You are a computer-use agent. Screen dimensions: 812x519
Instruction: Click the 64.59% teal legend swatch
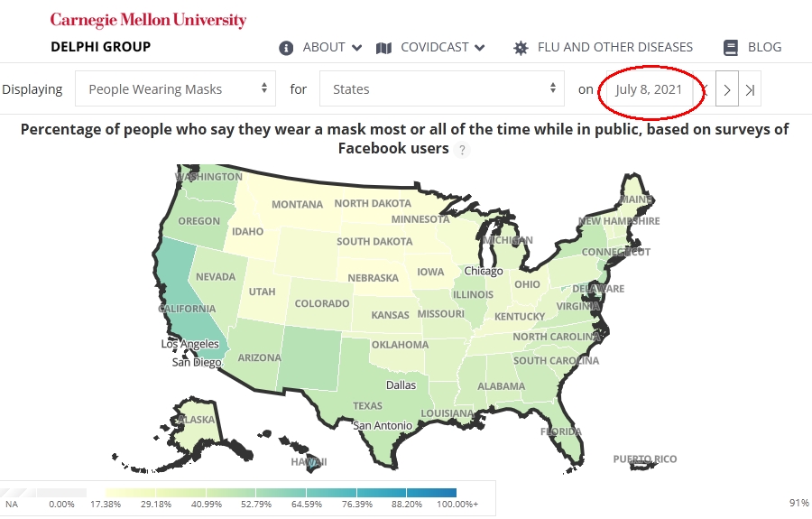pyautogui.click(x=331, y=493)
